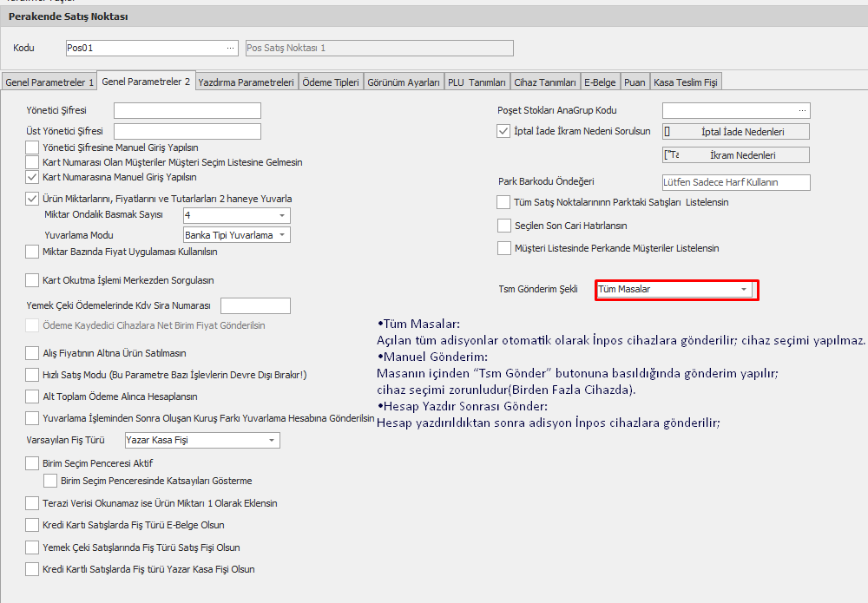Open Poşet Stokları AnaGrup Kodu lookup ellipsis
Image resolution: width=868 pixels, height=603 pixels.
click(802, 110)
